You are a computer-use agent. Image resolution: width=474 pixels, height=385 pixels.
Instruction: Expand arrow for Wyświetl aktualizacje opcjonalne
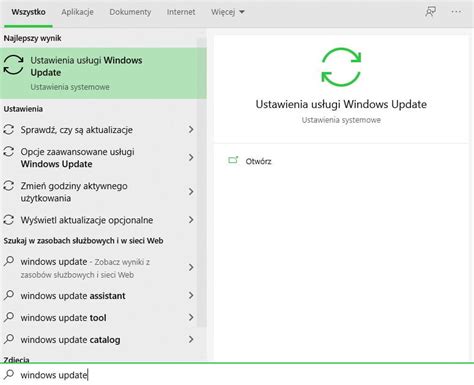click(x=191, y=220)
